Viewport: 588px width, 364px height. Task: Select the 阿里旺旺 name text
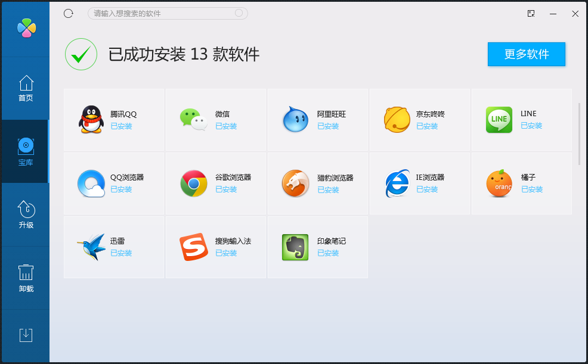coord(332,114)
